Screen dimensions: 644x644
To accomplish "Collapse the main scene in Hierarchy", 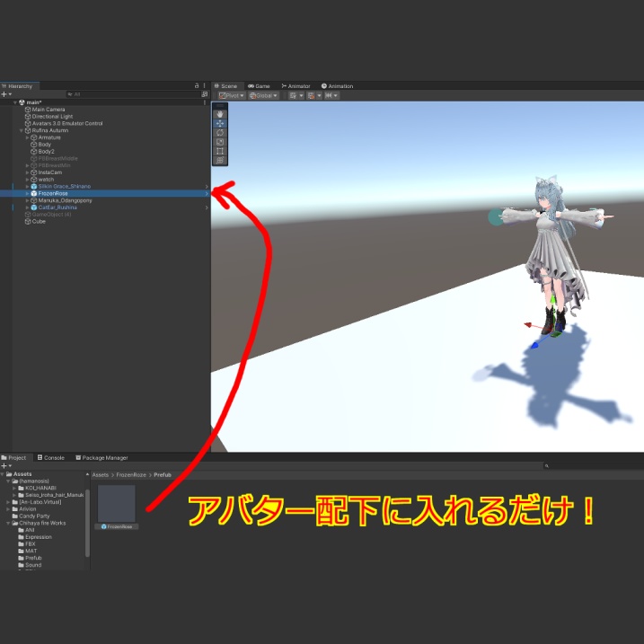I will (x=15, y=102).
